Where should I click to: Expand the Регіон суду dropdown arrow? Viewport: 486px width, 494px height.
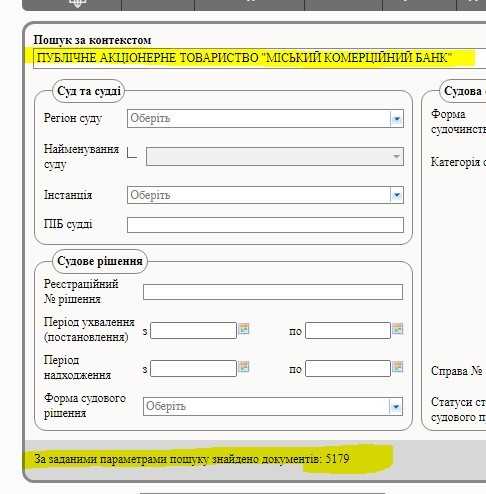[397, 119]
